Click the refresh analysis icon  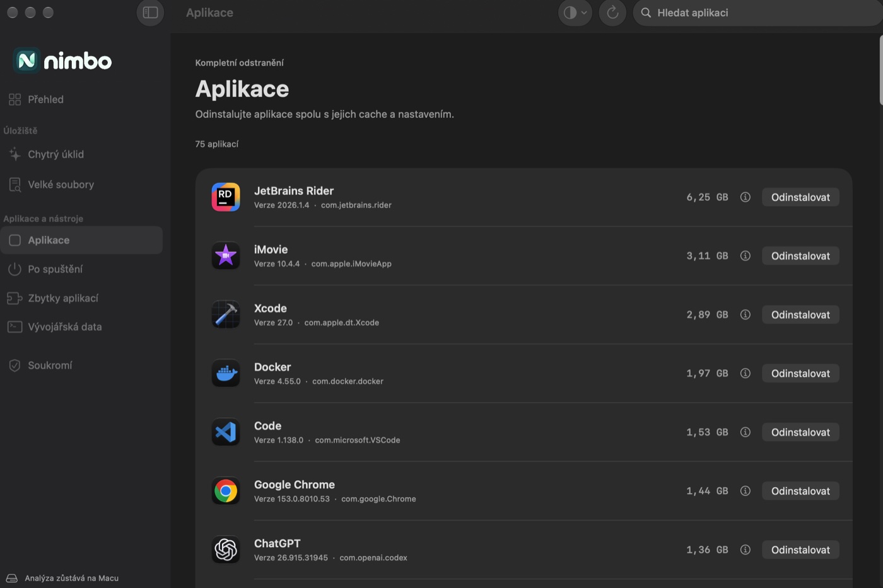(x=612, y=13)
